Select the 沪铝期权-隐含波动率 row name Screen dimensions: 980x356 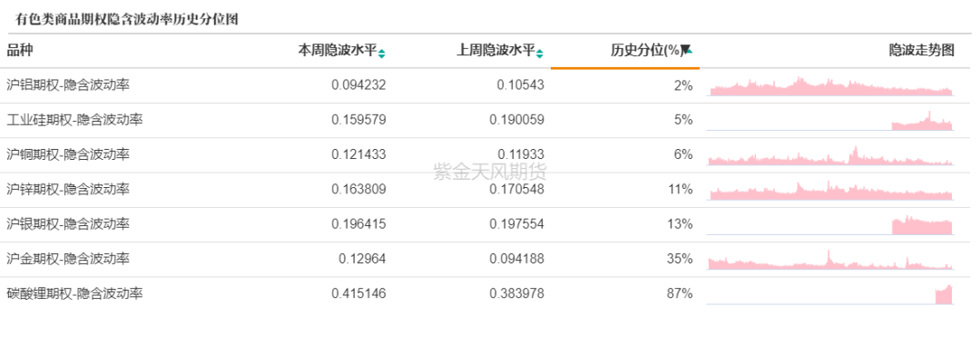tap(68, 85)
